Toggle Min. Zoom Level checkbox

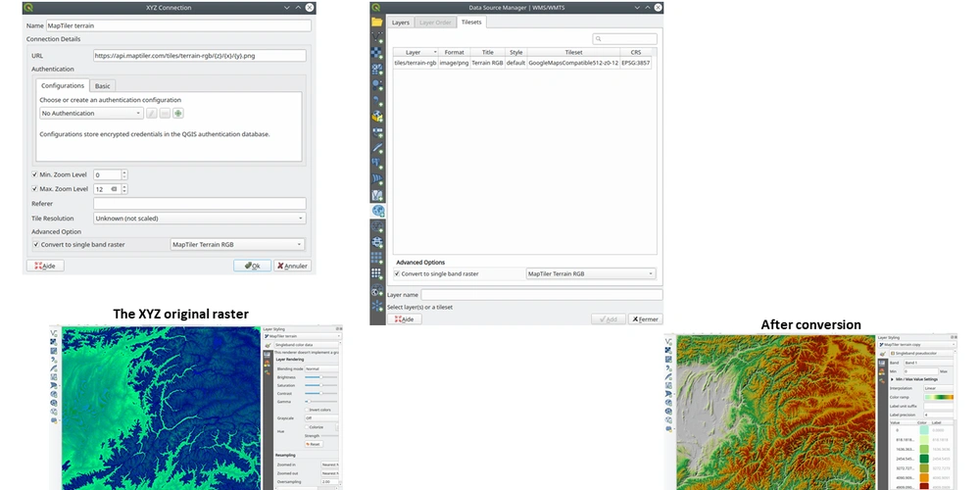[35, 175]
